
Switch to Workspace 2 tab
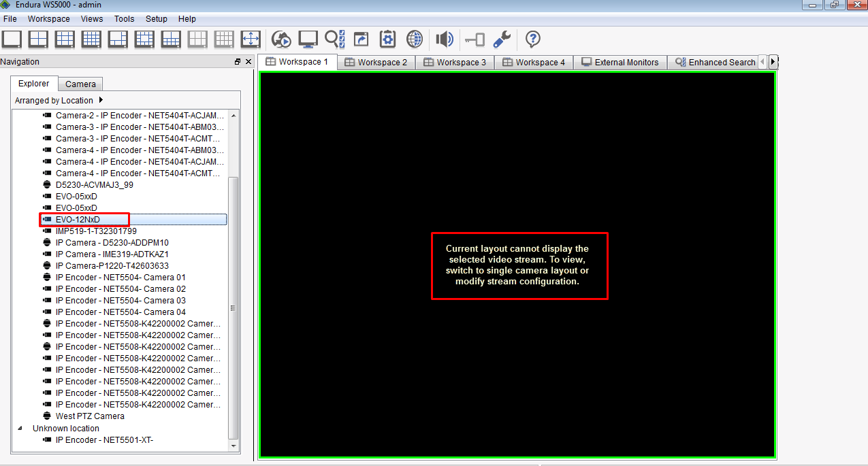pyautogui.click(x=376, y=61)
